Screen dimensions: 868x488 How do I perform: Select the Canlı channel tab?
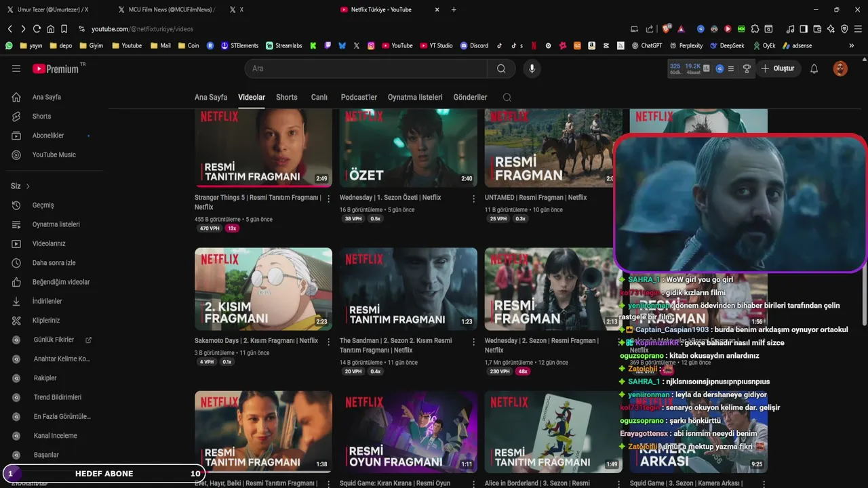point(319,98)
